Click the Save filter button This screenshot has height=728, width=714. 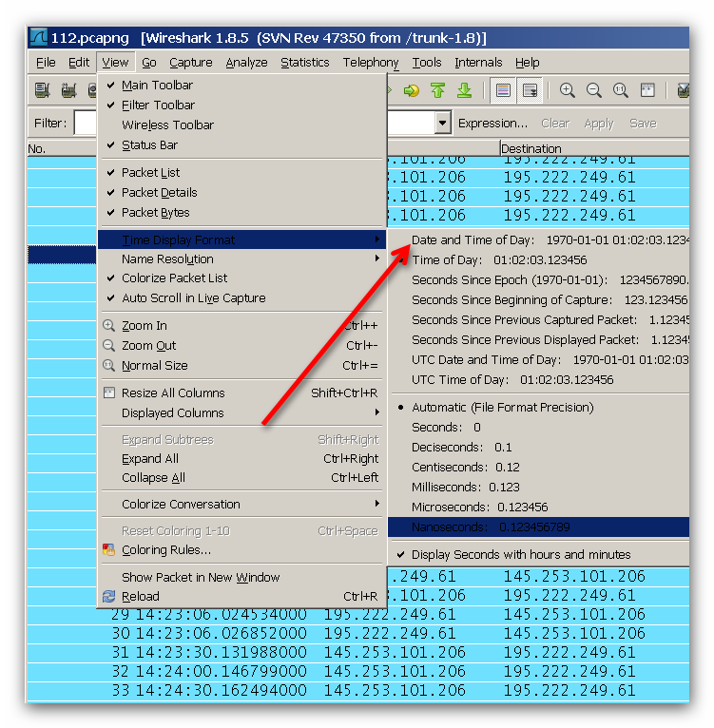(643, 124)
